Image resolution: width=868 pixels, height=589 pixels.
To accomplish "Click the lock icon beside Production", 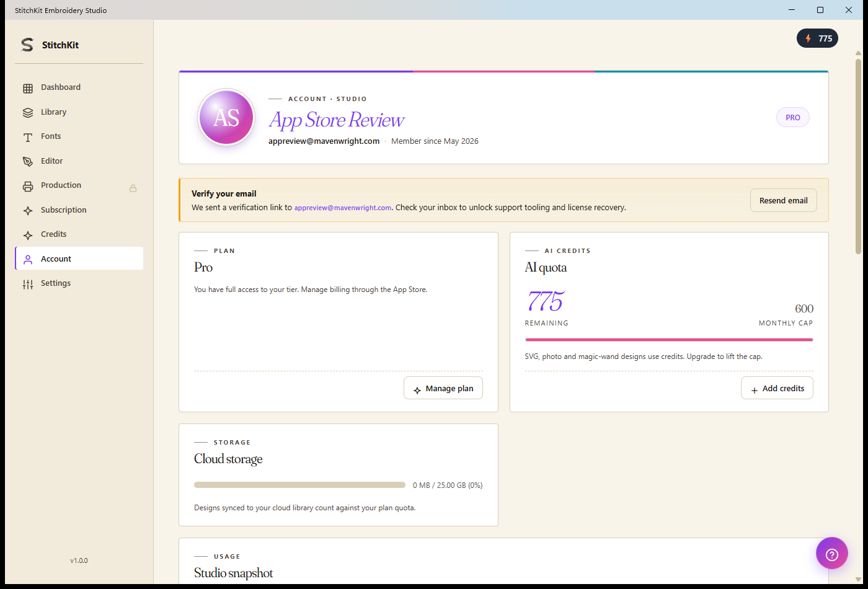I will coord(133,188).
